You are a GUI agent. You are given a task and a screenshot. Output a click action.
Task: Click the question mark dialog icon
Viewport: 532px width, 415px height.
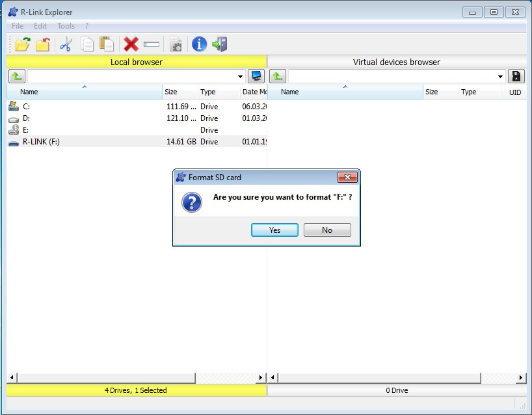coord(192,202)
